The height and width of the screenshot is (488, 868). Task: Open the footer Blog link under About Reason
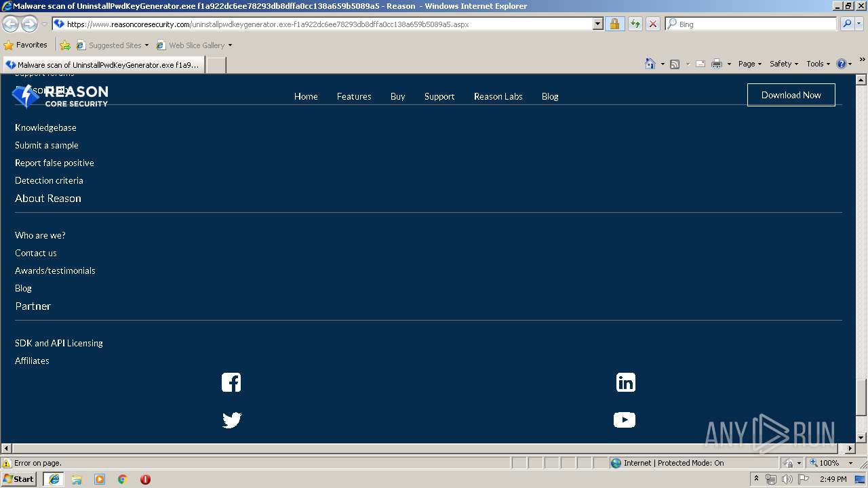[x=23, y=288]
